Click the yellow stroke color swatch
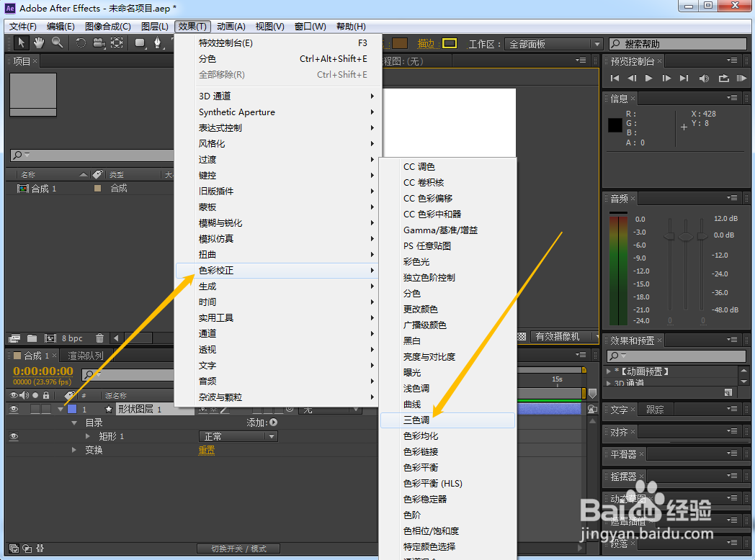The width and height of the screenshot is (755, 560). coord(450,44)
